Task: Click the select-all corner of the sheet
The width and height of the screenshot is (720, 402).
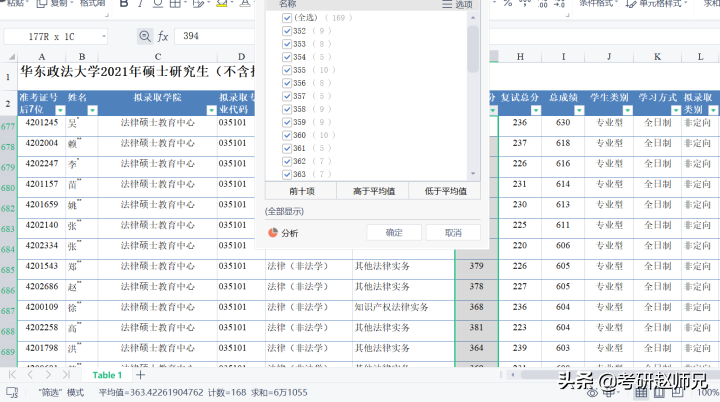Action: click(11, 57)
